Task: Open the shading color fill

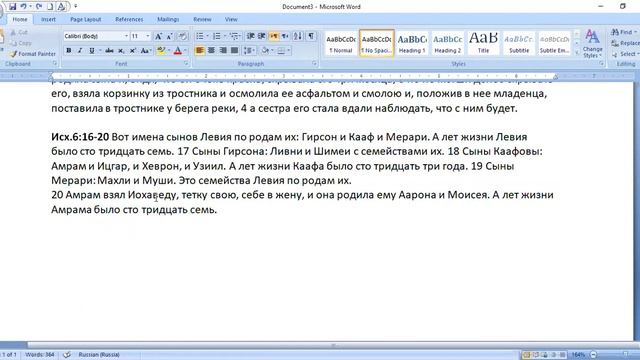Action: pos(265,51)
